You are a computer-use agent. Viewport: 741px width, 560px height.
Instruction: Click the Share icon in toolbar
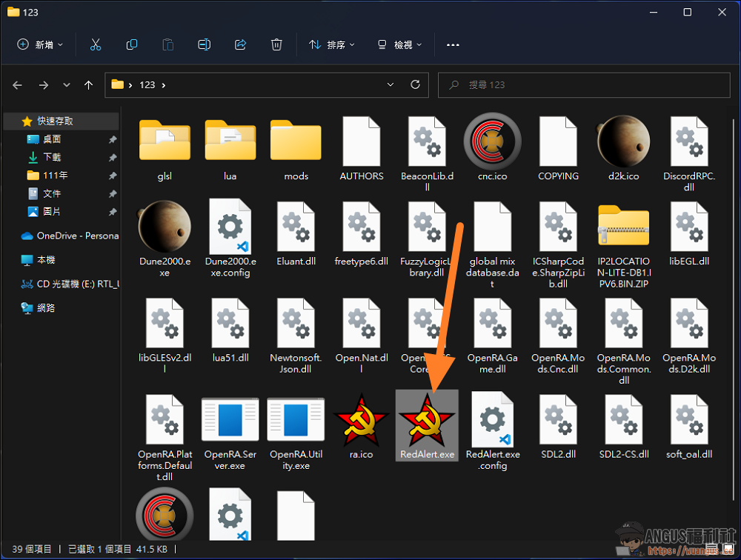click(241, 45)
